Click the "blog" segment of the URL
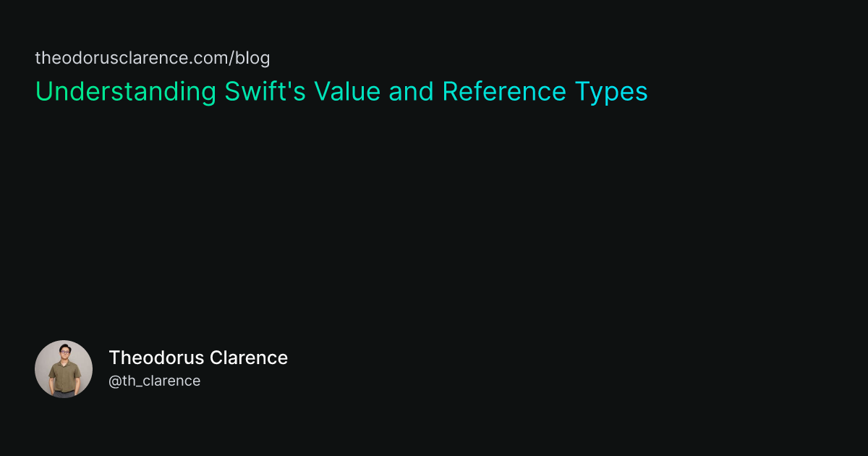This screenshot has width=868, height=456. pyautogui.click(x=252, y=59)
